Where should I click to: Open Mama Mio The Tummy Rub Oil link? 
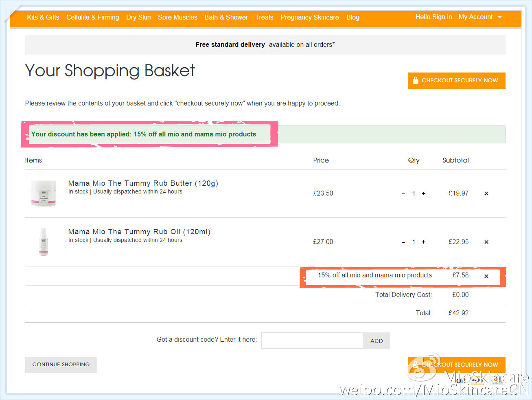139,232
